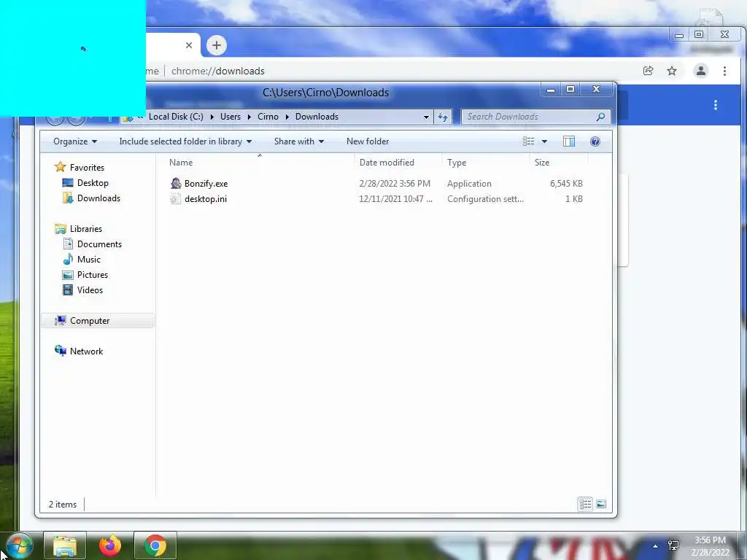Image resolution: width=747 pixels, height=560 pixels.
Task: Switch to large icons view in status bar
Action: (x=601, y=504)
